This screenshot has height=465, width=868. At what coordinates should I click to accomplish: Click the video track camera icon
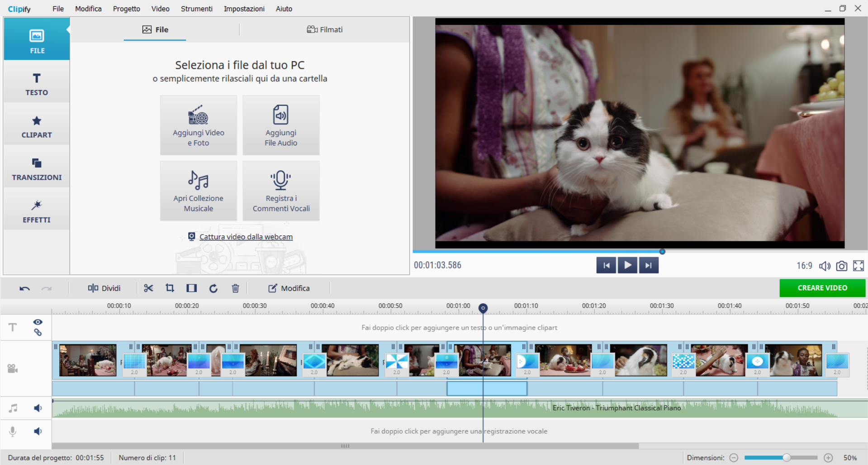pos(13,369)
